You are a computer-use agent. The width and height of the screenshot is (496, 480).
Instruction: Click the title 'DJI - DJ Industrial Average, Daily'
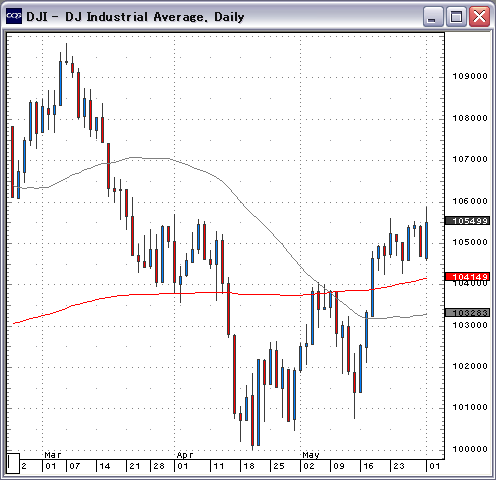pyautogui.click(x=135, y=17)
